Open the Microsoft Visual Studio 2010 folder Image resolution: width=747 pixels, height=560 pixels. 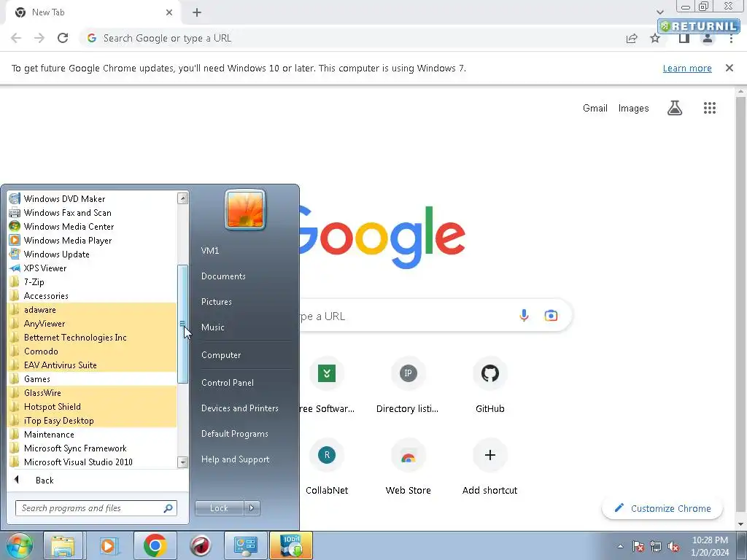tap(92, 462)
